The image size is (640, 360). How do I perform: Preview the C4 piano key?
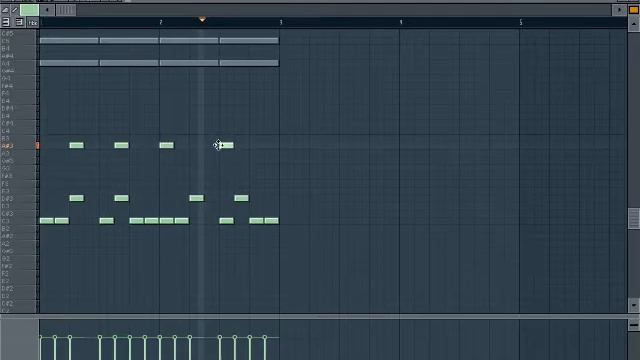[19, 131]
